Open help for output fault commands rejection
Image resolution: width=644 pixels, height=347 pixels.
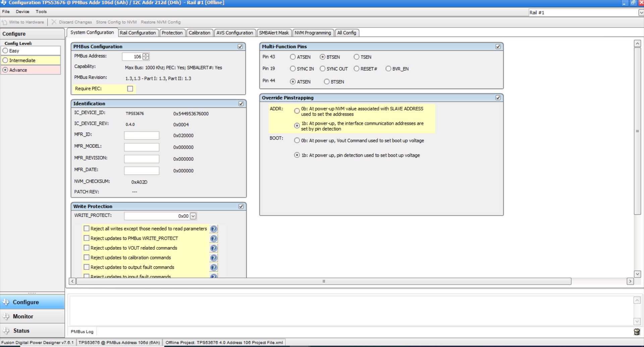click(214, 267)
